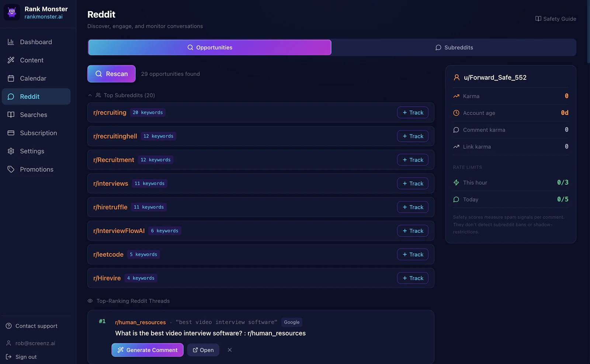Click the page vertical scrollbar
590x364 pixels.
coord(588,32)
